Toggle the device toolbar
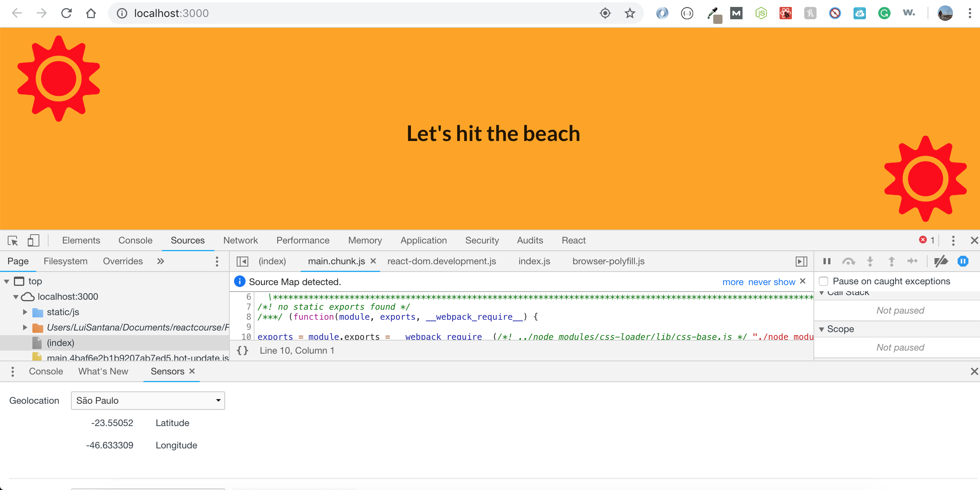Image resolution: width=980 pixels, height=490 pixels. [x=33, y=240]
